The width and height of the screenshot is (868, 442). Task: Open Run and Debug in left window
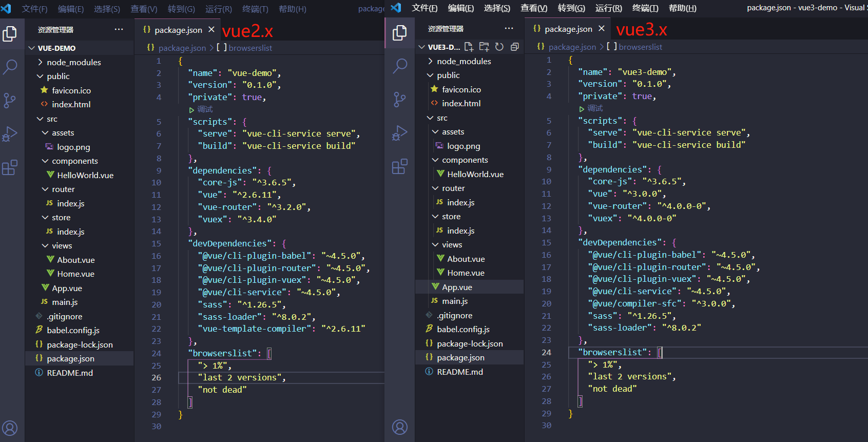10,134
